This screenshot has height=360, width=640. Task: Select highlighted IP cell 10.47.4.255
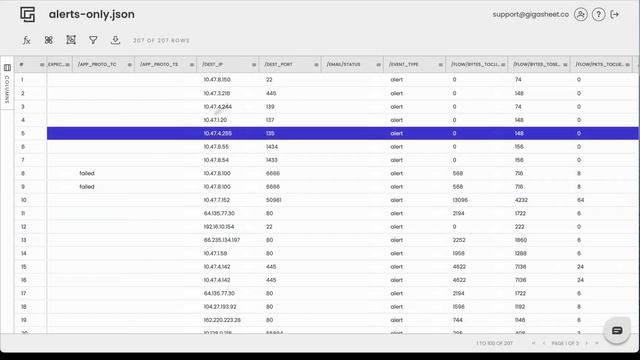[x=218, y=133]
